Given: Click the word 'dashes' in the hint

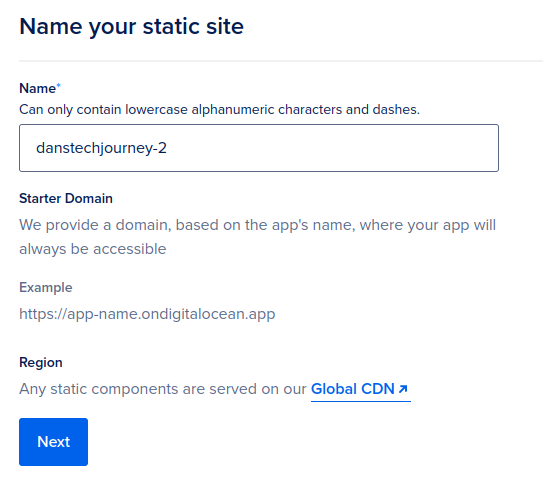Looking at the screenshot, I should coord(395,110).
